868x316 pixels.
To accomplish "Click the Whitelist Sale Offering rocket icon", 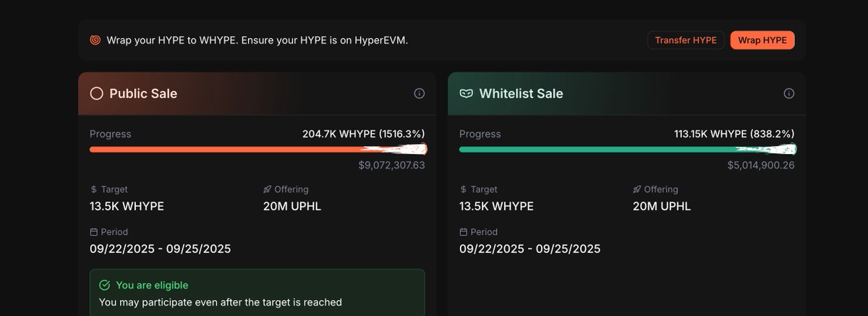I will 637,189.
